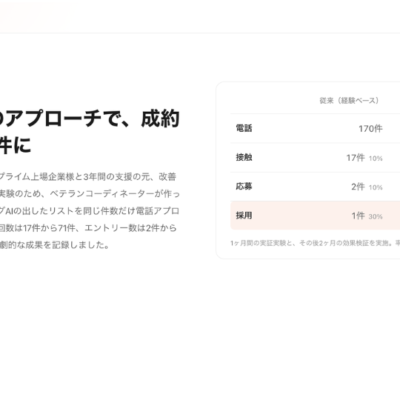Click the 10% rate in 応募 row
The height and width of the screenshot is (400, 400).
click(376, 188)
